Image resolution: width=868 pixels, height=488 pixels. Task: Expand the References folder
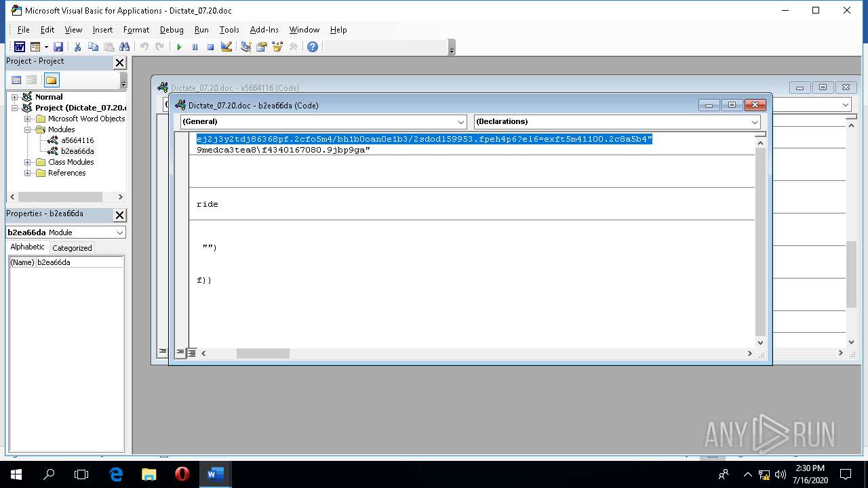coord(28,173)
